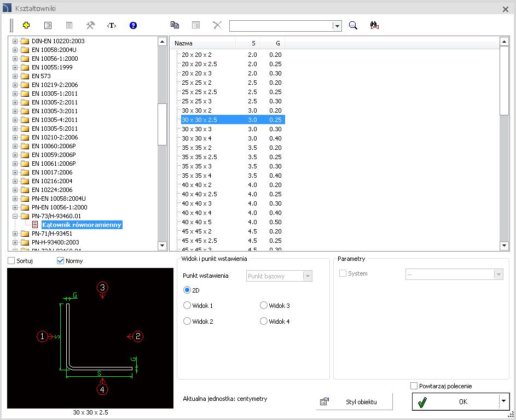Open the Punkt wstawienia dropdown
Screen dimensions: 516x420
[x=308, y=276]
